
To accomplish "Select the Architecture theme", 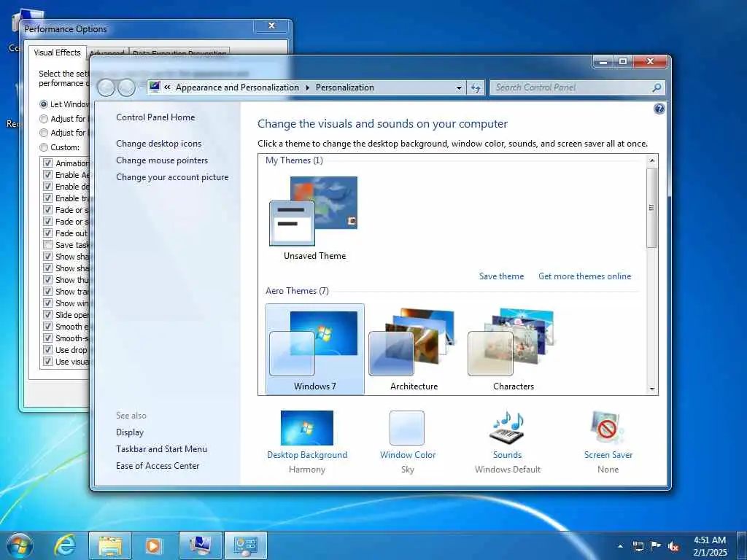I will (414, 349).
